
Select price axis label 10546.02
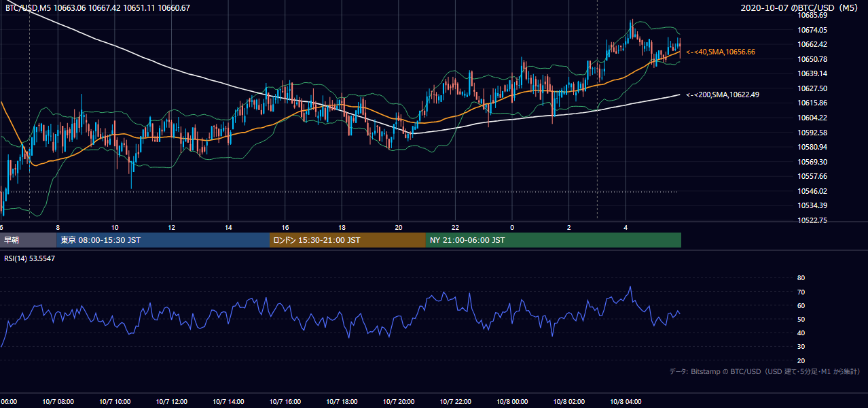point(812,191)
